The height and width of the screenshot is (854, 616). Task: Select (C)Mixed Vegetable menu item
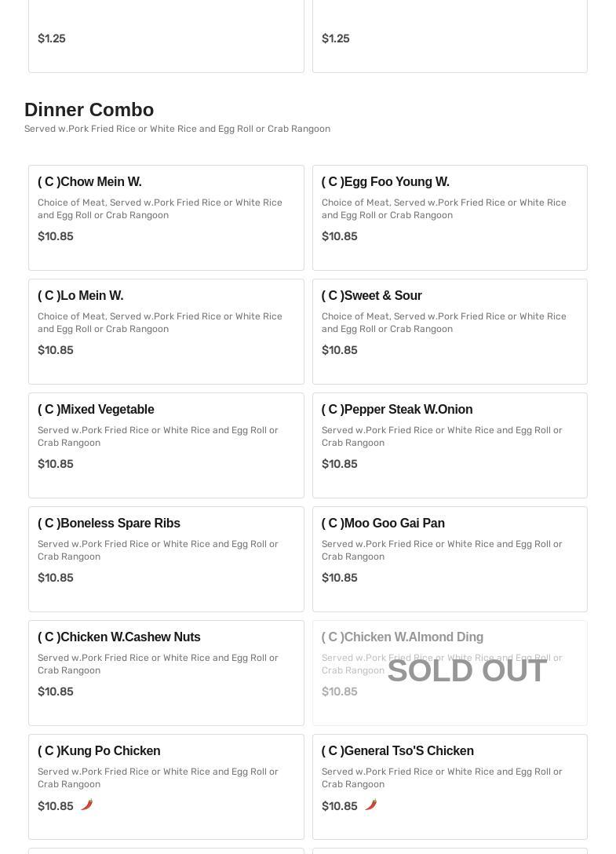pyautogui.click(x=166, y=446)
